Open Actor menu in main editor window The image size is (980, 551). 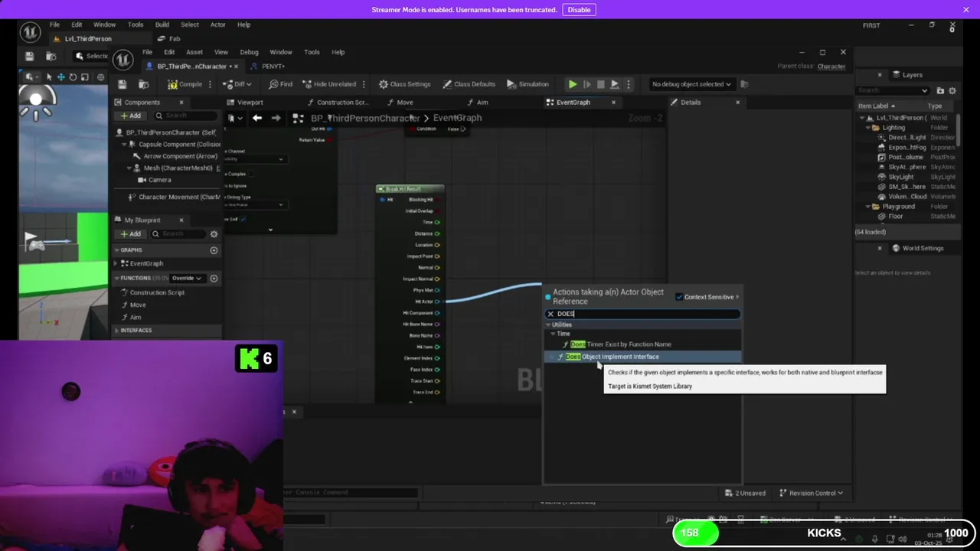click(x=217, y=25)
